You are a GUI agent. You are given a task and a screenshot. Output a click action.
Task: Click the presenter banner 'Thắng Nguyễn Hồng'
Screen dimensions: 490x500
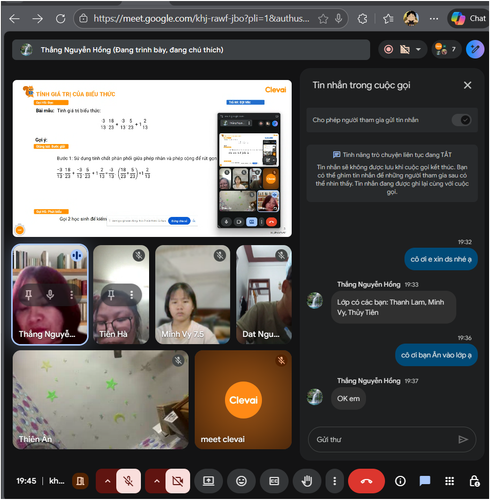191,50
